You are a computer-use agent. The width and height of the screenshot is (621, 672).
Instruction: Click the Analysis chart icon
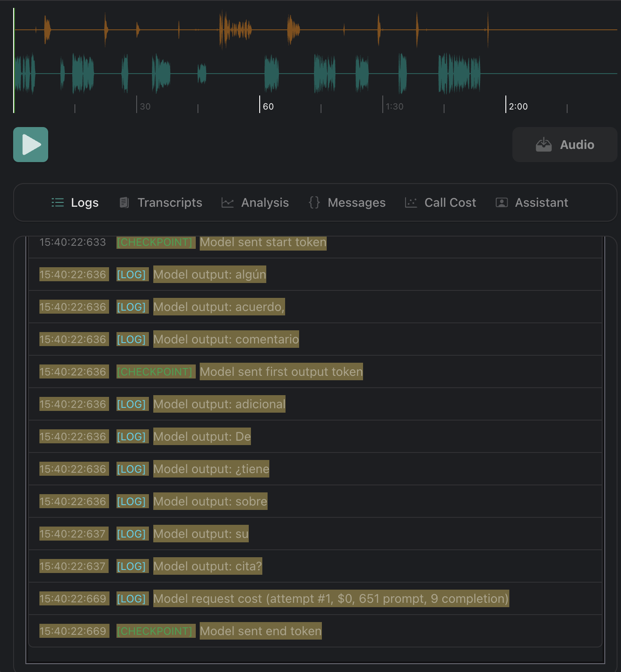tap(227, 202)
